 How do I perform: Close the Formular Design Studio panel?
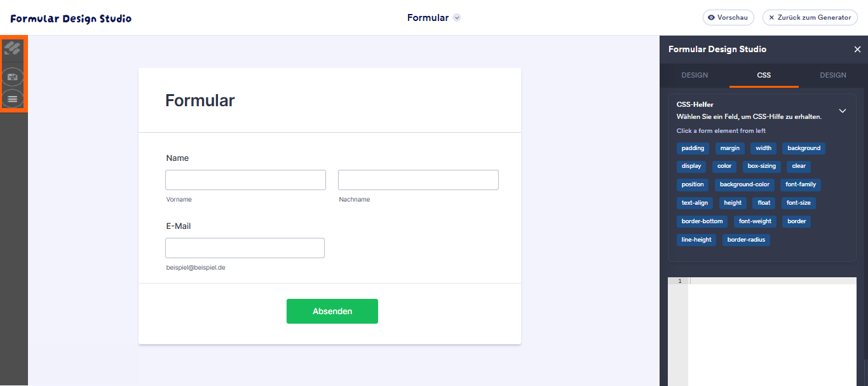click(857, 50)
